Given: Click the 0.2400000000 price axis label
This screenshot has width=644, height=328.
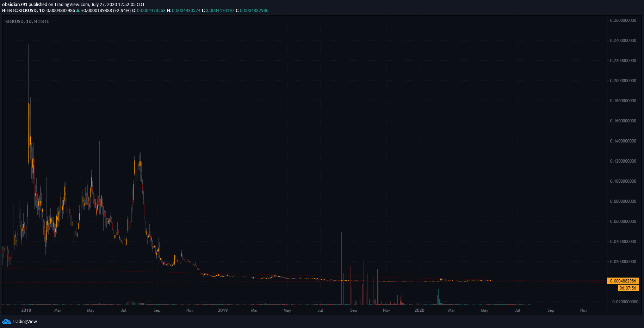Looking at the screenshot, I should [623, 41].
